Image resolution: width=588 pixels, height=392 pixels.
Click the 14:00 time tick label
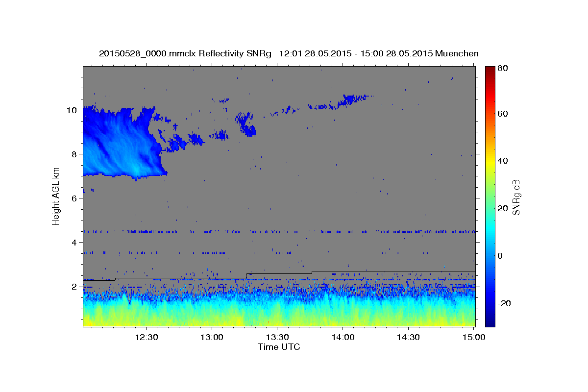343,337
